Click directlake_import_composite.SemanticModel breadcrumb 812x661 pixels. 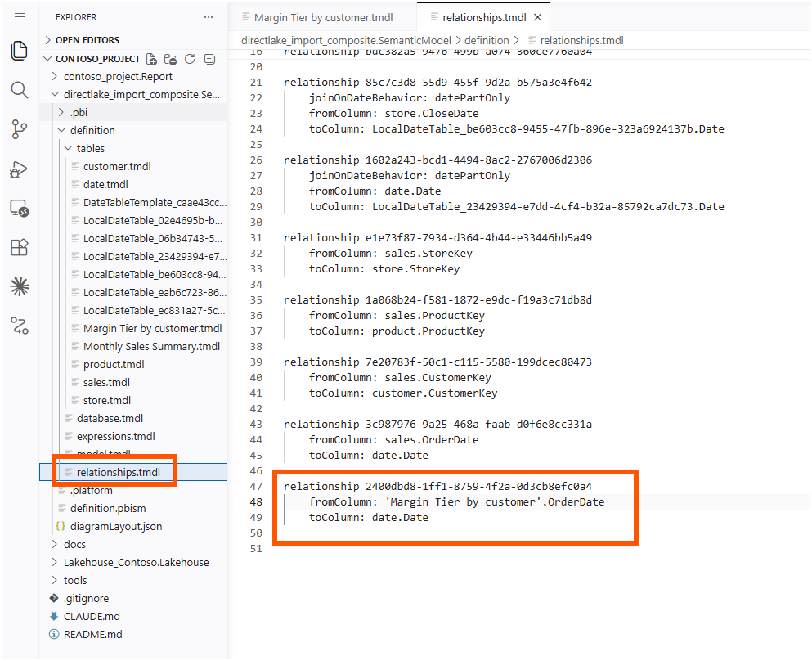point(346,40)
